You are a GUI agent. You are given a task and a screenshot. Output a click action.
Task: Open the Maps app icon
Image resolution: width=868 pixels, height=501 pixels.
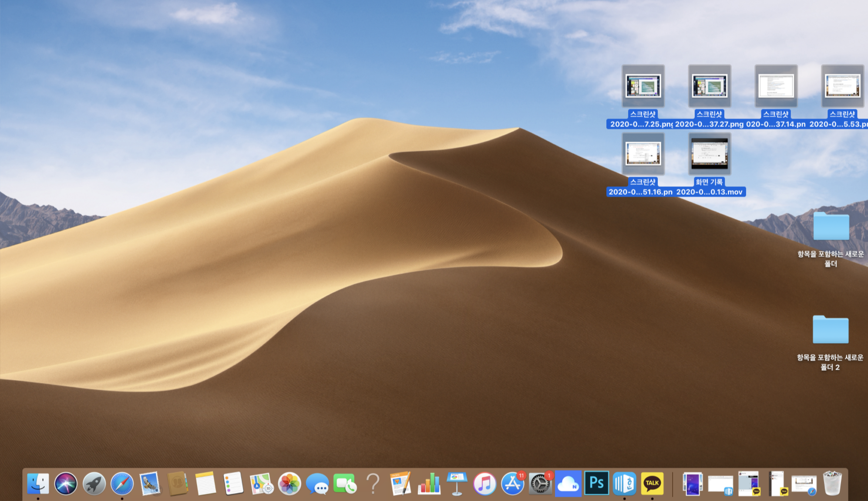point(261,484)
